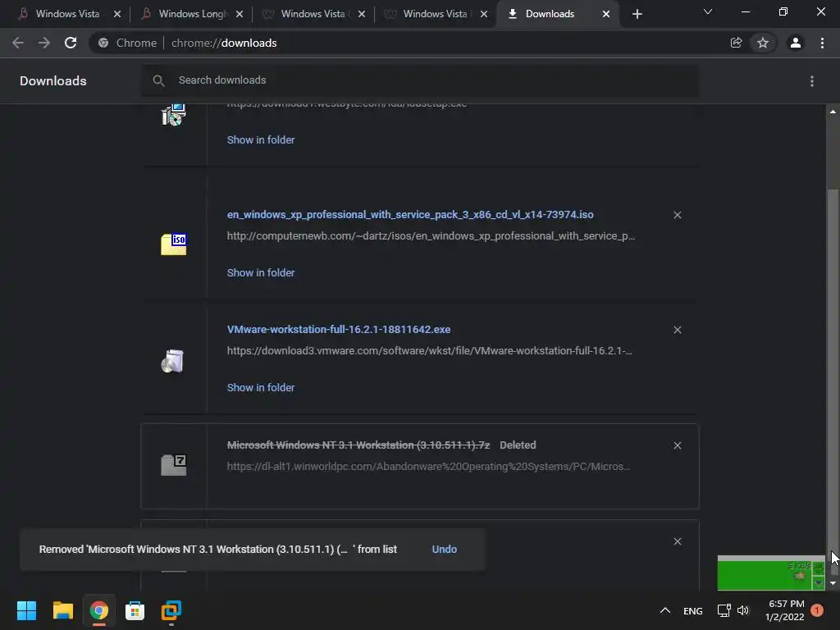This screenshot has width=840, height=630.
Task: Remove the Windows XP iso from list
Action: pyautogui.click(x=677, y=215)
